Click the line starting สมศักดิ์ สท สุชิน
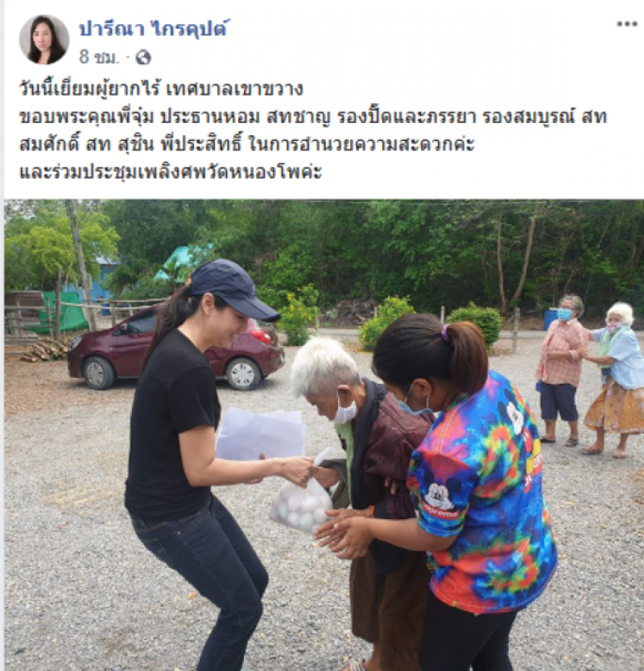The width and height of the screenshot is (644, 671). click(247, 145)
